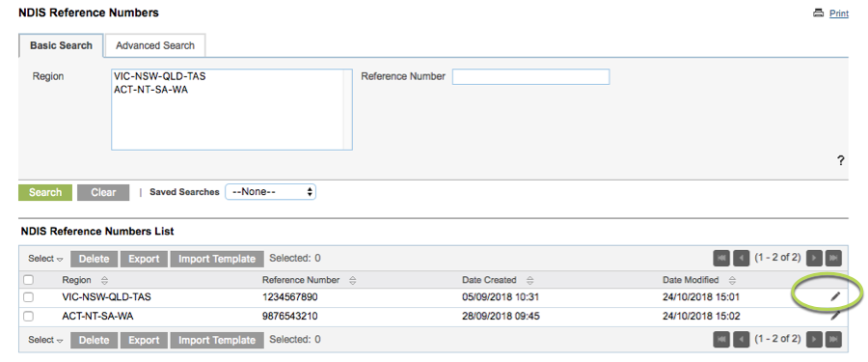Click the Clear button
The height and width of the screenshot is (362, 868).
click(x=103, y=192)
